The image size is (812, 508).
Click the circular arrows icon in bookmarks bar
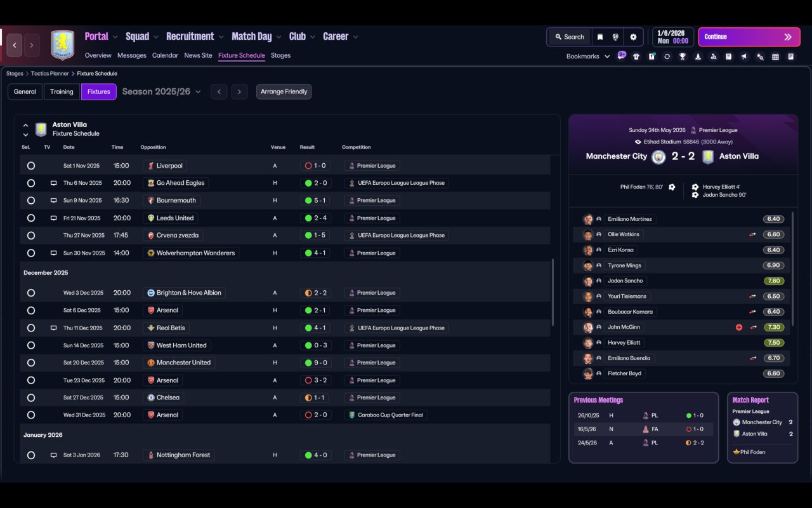[x=667, y=57]
